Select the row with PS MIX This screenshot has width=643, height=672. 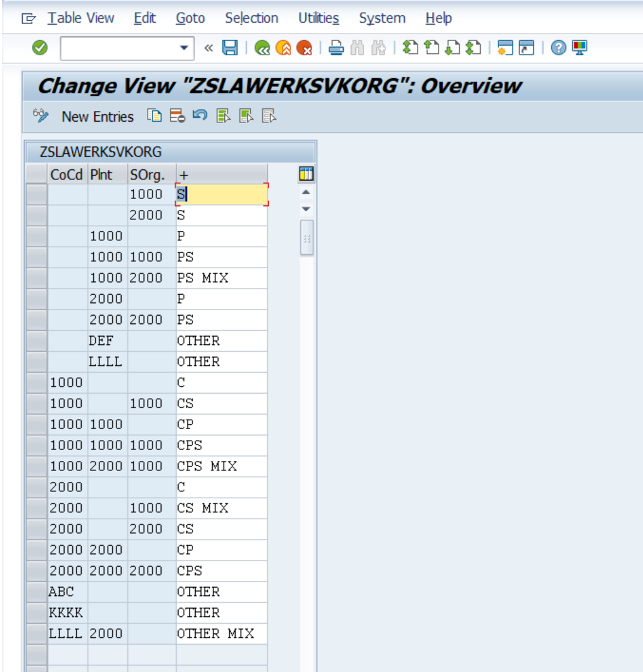36,278
